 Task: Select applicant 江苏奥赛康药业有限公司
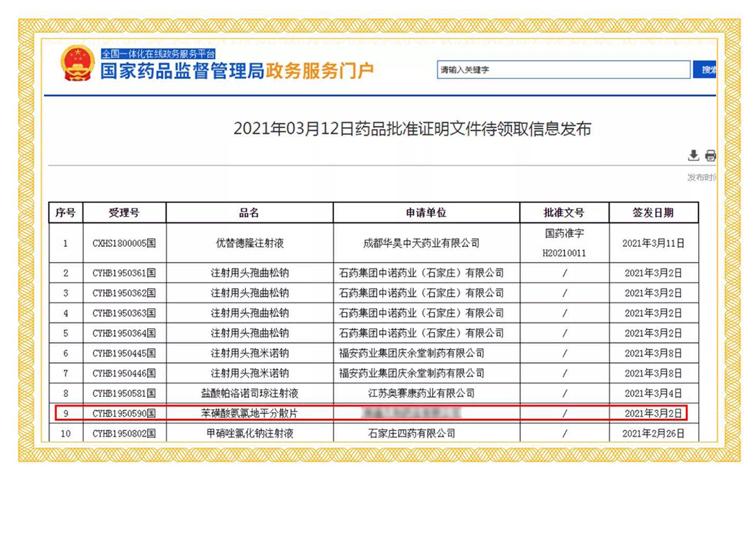(422, 393)
